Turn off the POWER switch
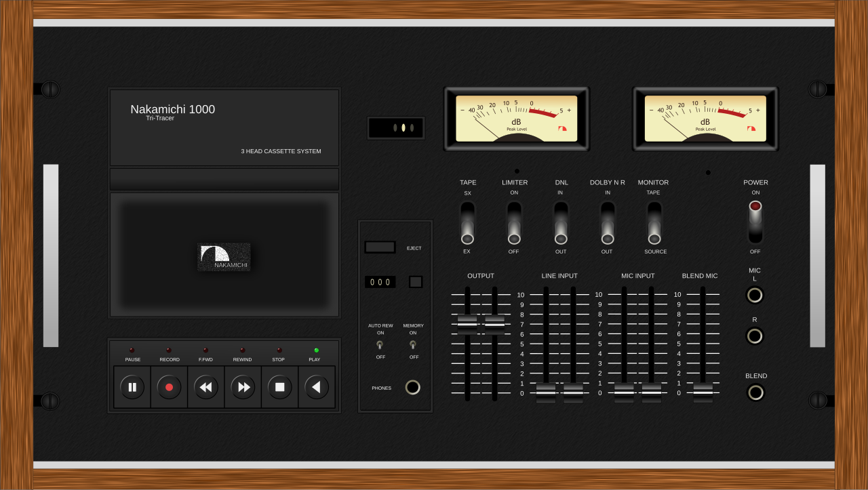The height and width of the screenshot is (490, 868). pos(755,222)
